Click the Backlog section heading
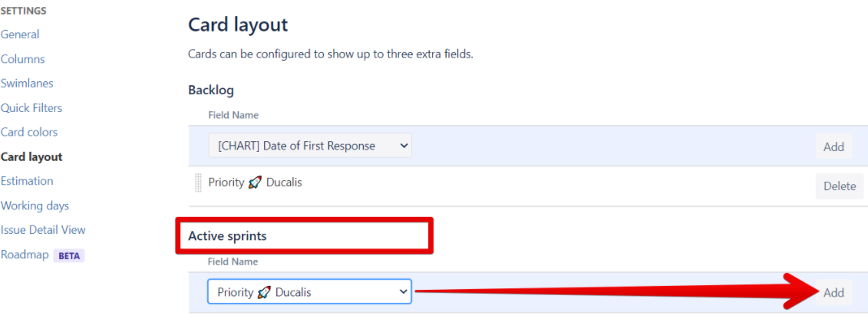 tap(211, 90)
